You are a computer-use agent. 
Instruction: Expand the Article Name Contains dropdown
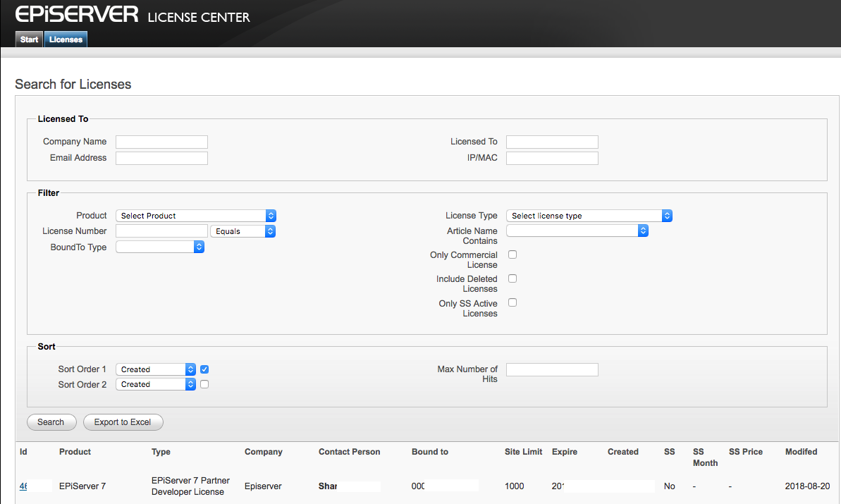tap(577, 231)
